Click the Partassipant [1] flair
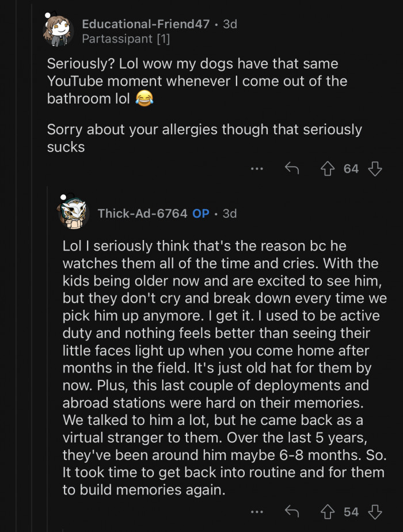This screenshot has width=403, height=532. 126,39
